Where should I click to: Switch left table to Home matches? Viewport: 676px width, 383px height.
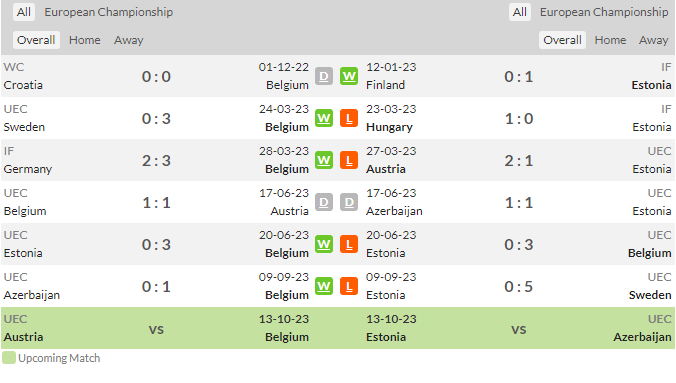pos(84,40)
